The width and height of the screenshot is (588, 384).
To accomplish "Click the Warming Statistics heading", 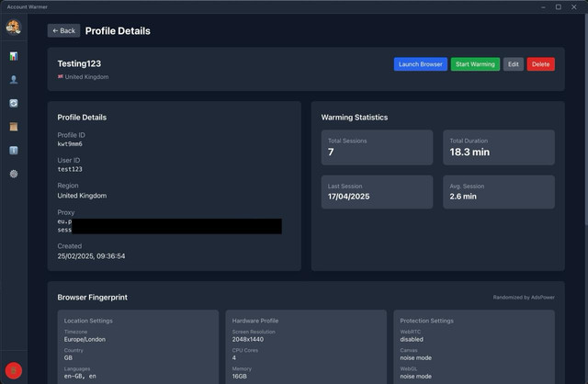I will pos(355,118).
